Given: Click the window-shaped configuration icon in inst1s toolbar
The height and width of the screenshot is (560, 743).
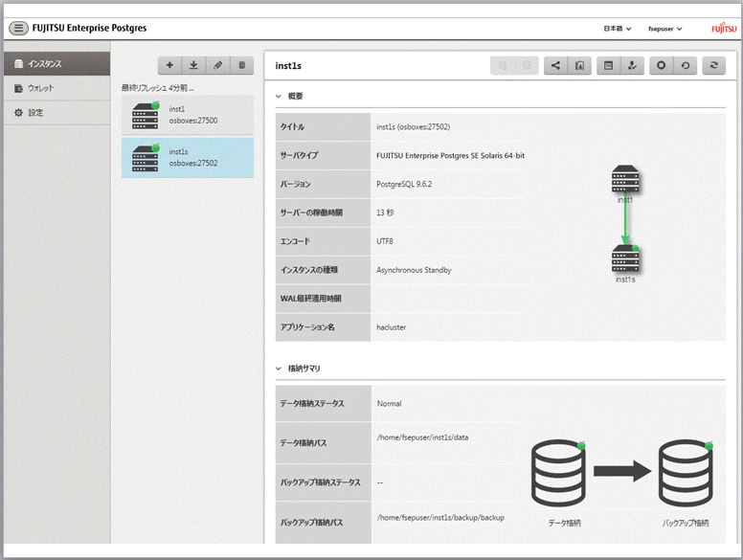Looking at the screenshot, I should tap(608, 65).
